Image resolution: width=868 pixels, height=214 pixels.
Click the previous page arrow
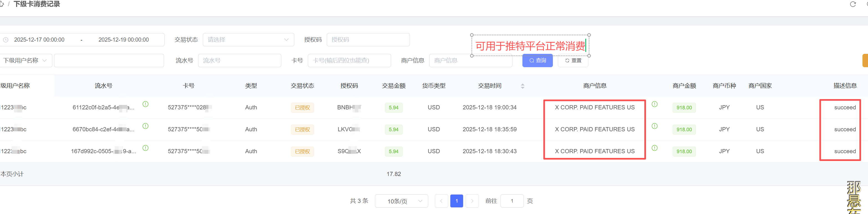[x=441, y=201]
